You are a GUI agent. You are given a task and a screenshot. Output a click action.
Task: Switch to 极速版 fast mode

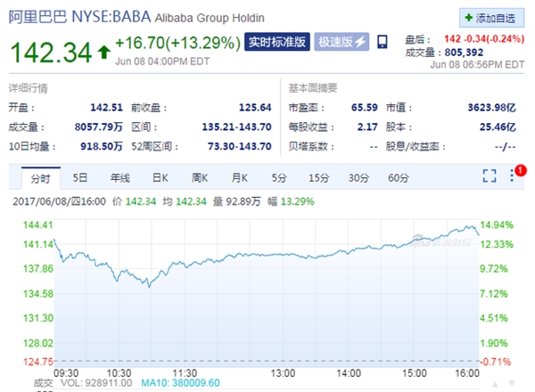342,42
